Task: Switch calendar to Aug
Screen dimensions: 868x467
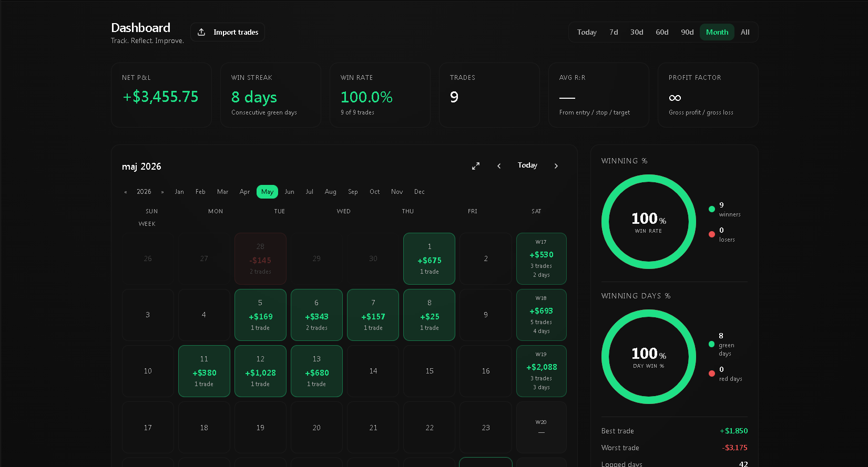Action: (331, 192)
